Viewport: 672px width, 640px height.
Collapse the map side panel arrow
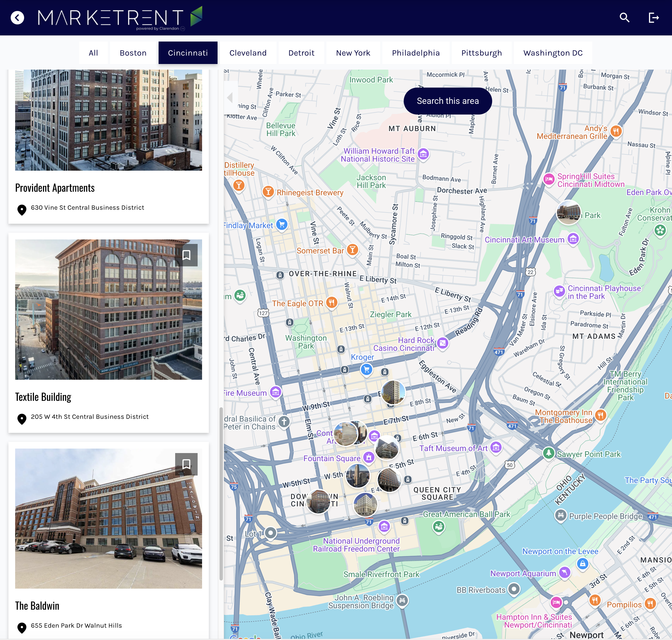pyautogui.click(x=230, y=98)
